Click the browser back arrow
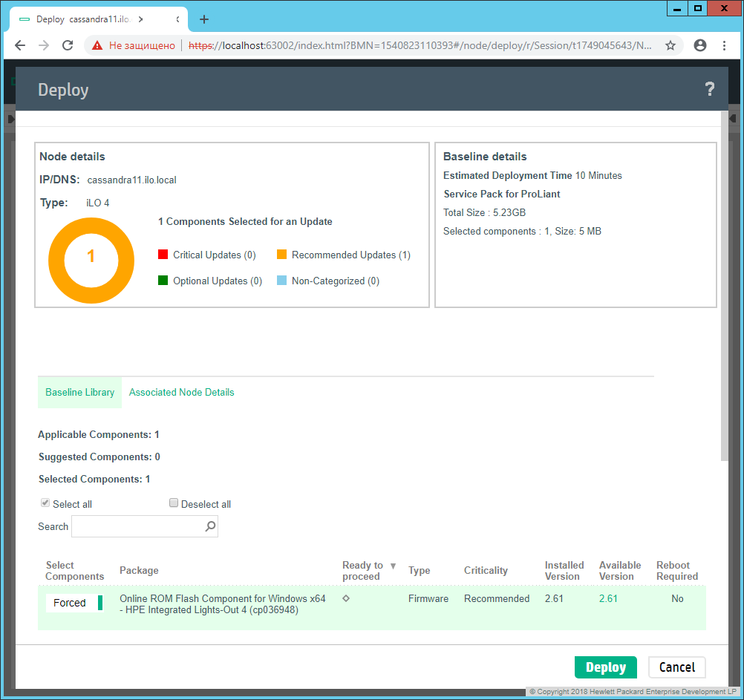 [20, 45]
